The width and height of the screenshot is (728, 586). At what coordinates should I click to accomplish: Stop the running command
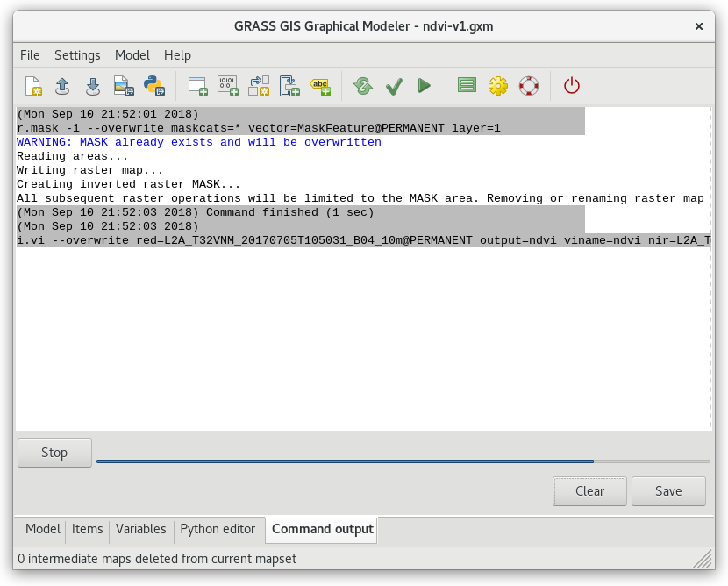click(54, 453)
